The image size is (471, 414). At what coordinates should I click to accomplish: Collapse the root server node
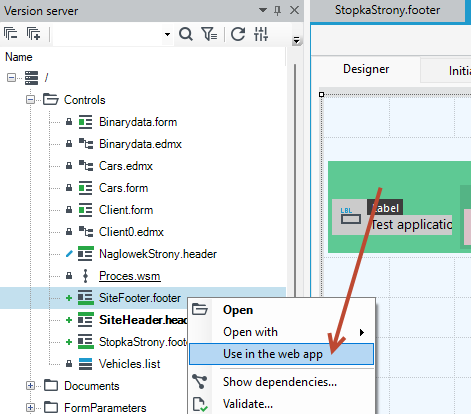[11, 78]
